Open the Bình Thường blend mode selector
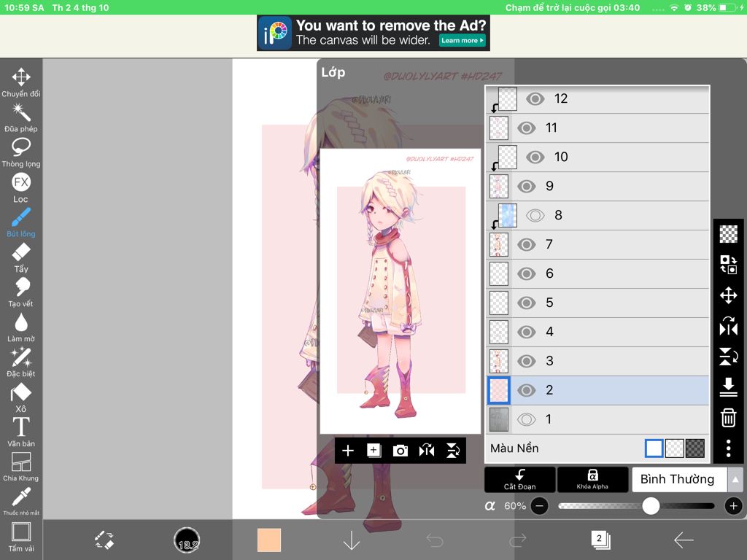747x560 pixels. 679,479
